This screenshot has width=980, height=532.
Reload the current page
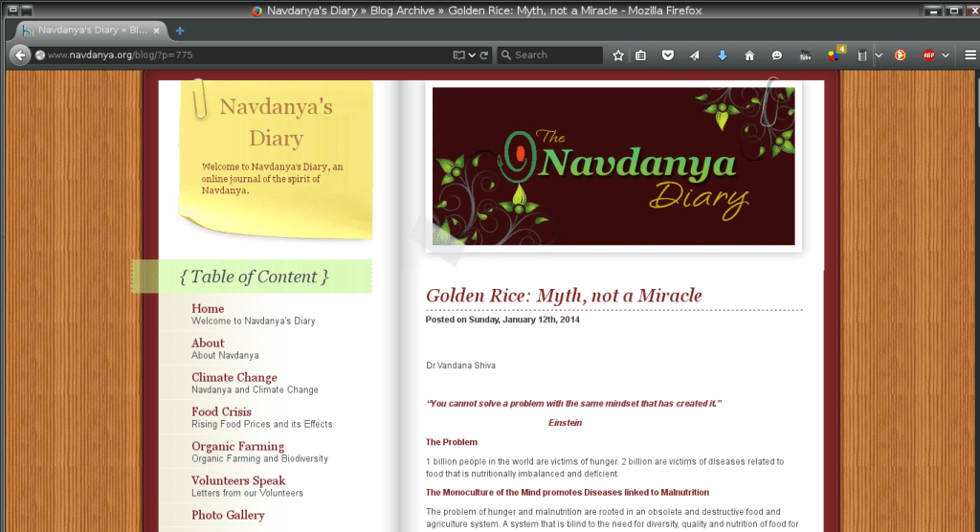point(484,55)
